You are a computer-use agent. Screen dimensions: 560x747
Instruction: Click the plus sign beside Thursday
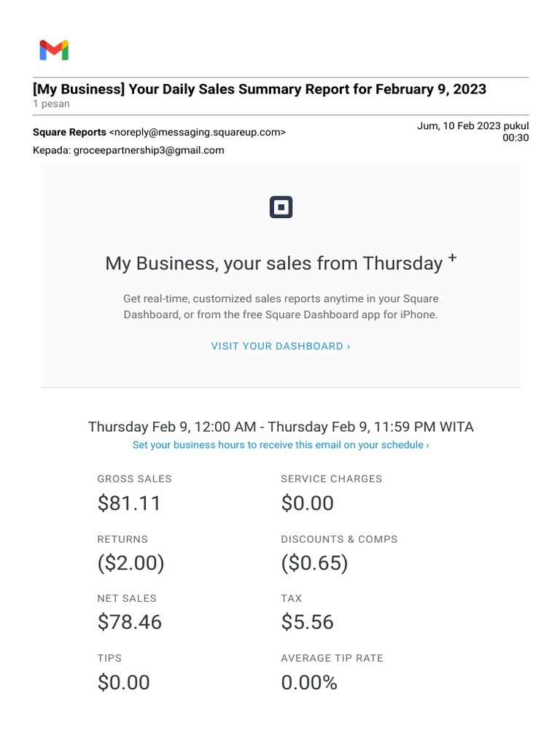pyautogui.click(x=452, y=258)
